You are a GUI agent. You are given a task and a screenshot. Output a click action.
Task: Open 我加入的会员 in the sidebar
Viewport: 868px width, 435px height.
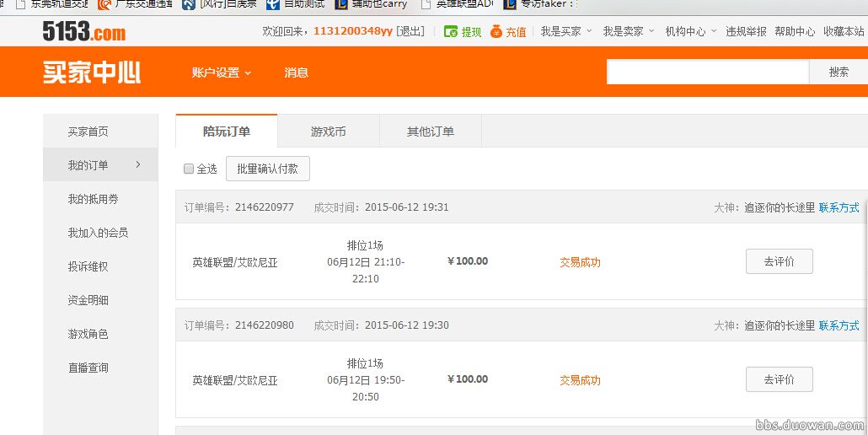pos(98,233)
